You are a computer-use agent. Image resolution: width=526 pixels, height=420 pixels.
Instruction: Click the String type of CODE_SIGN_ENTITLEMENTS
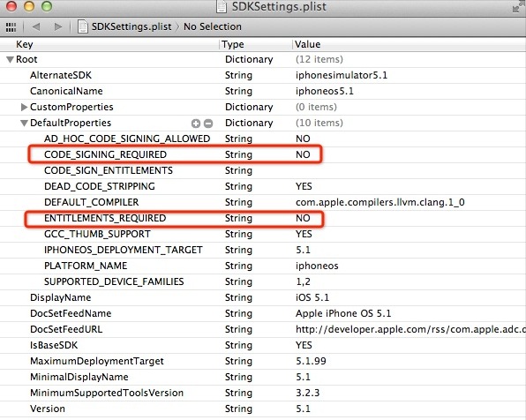pos(238,170)
